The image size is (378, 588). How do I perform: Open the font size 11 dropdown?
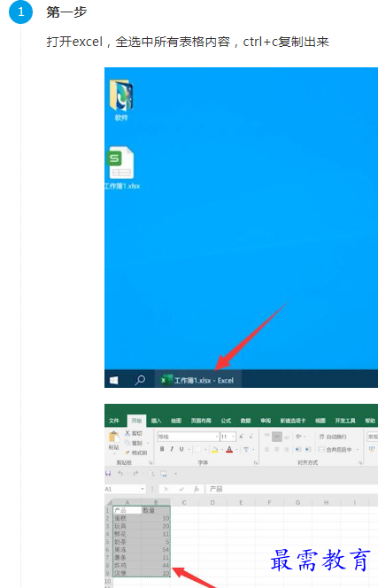click(233, 437)
